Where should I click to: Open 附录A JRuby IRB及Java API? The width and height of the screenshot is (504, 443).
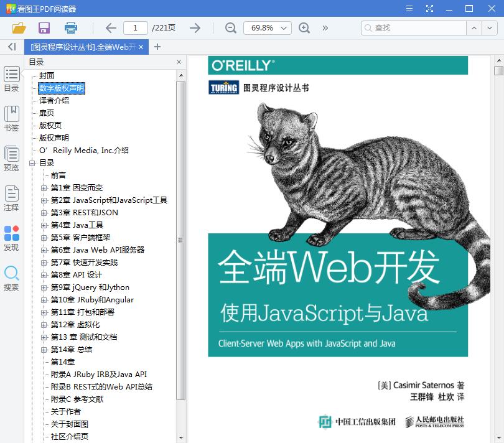click(99, 375)
